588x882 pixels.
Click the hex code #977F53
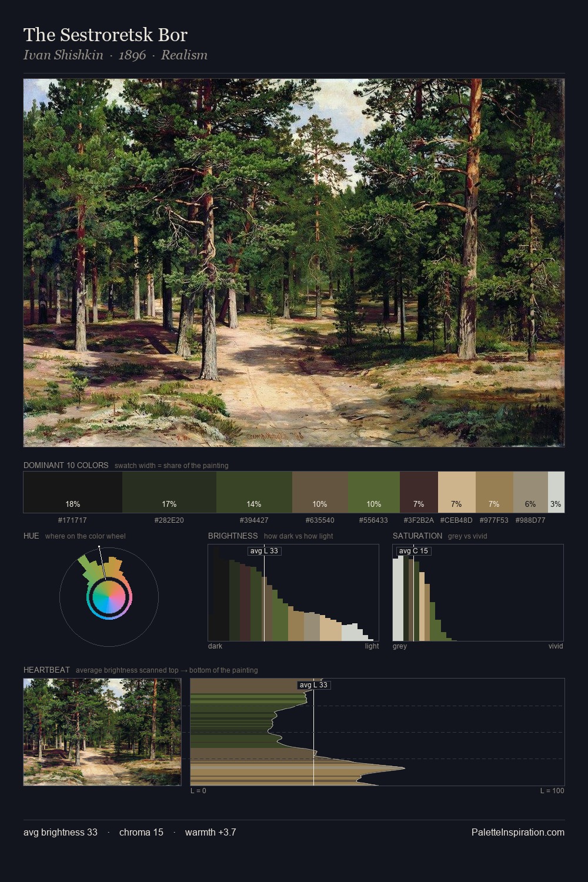[x=494, y=520]
